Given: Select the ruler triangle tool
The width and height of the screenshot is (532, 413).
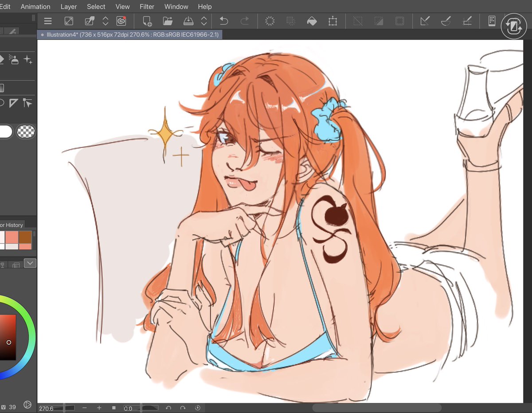Looking at the screenshot, I should (x=14, y=103).
